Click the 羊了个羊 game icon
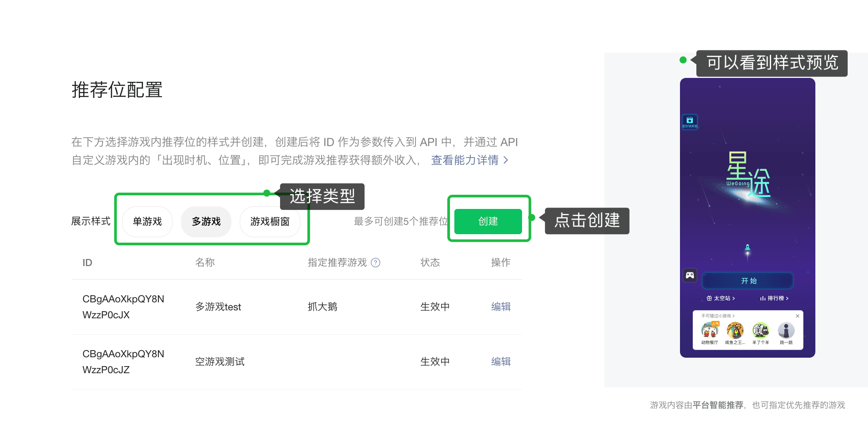Viewport: 868px width, 448px height. (x=760, y=330)
